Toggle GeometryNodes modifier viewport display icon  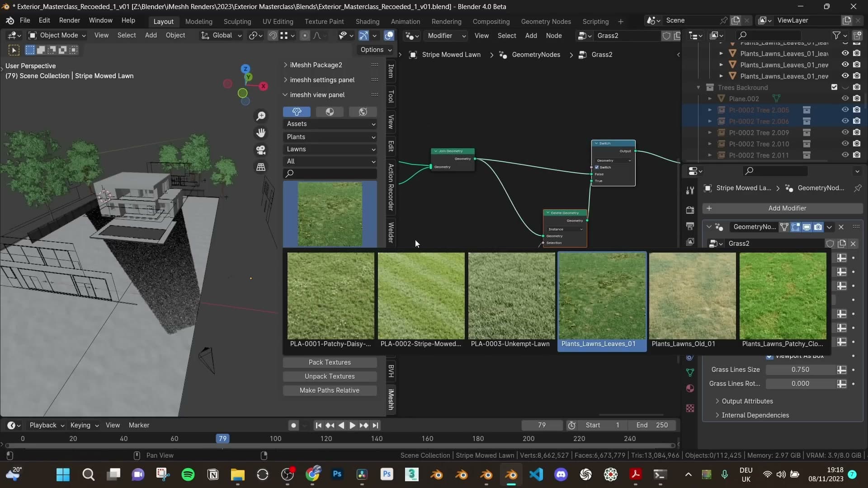(807, 227)
